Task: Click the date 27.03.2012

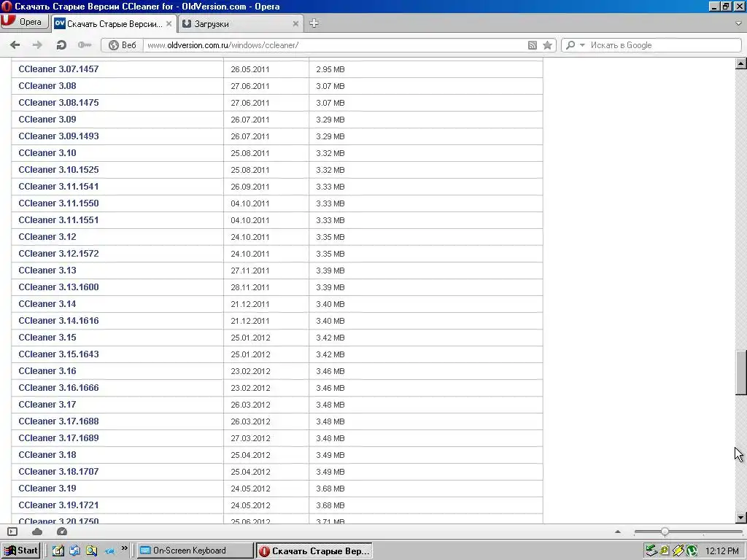Action: tap(250, 438)
